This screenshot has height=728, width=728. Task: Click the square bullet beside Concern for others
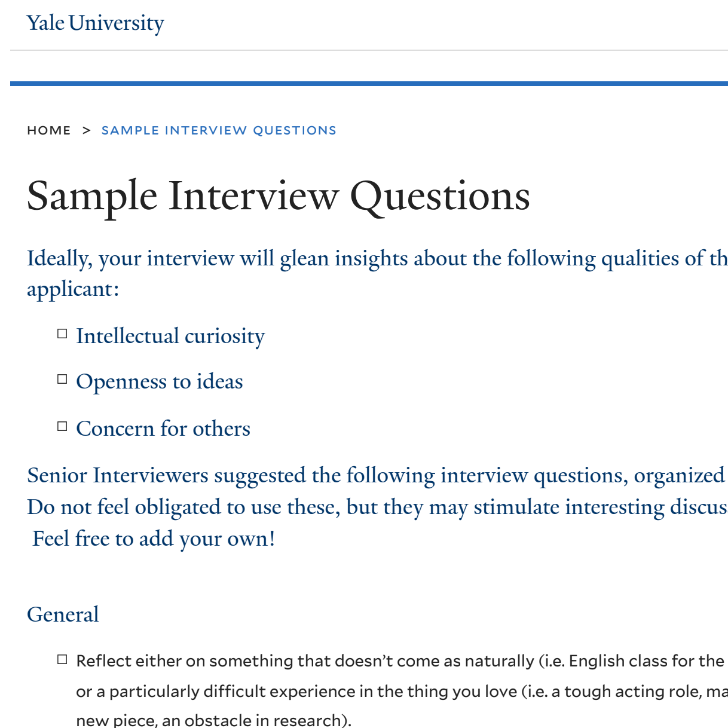tap(62, 426)
